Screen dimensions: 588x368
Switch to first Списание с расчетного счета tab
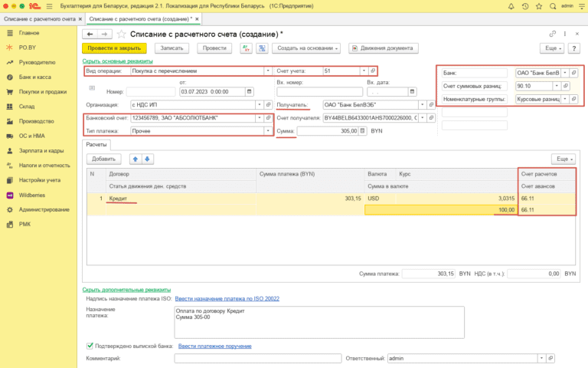pos(38,18)
